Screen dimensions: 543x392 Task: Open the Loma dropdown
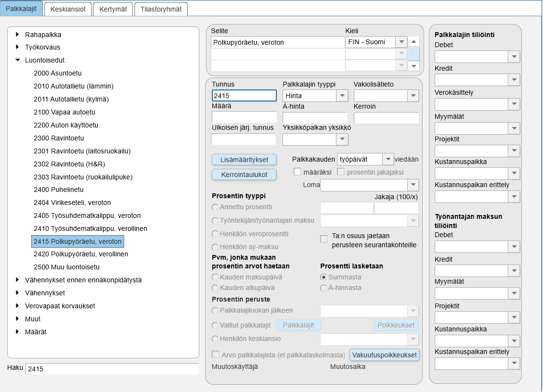[413, 185]
